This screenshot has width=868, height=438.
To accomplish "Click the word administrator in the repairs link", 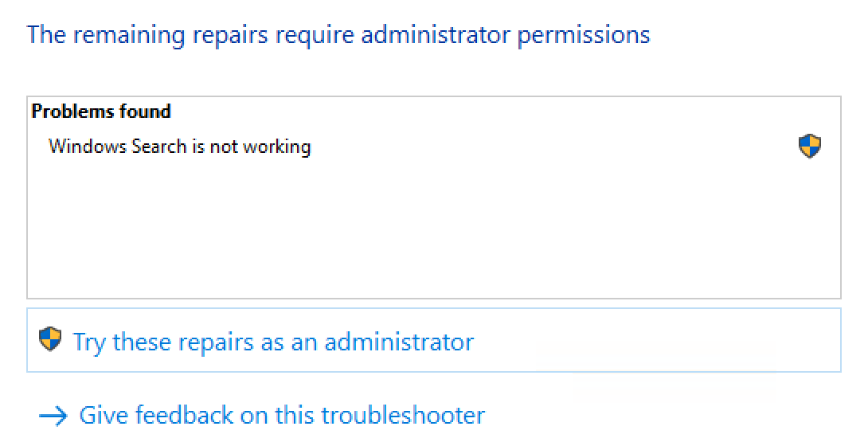I will coord(399,342).
